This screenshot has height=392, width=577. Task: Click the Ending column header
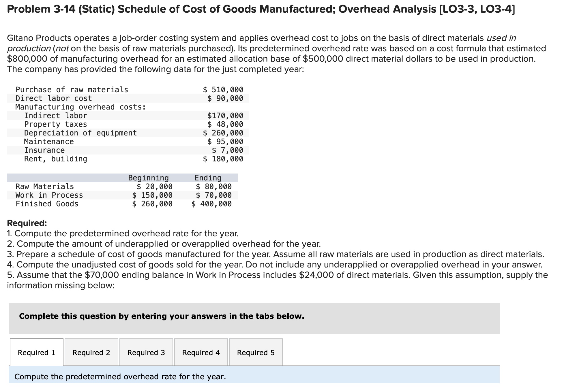click(x=208, y=178)
